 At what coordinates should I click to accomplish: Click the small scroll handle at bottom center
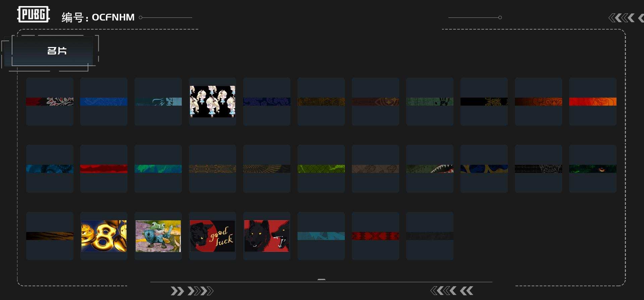pyautogui.click(x=321, y=280)
